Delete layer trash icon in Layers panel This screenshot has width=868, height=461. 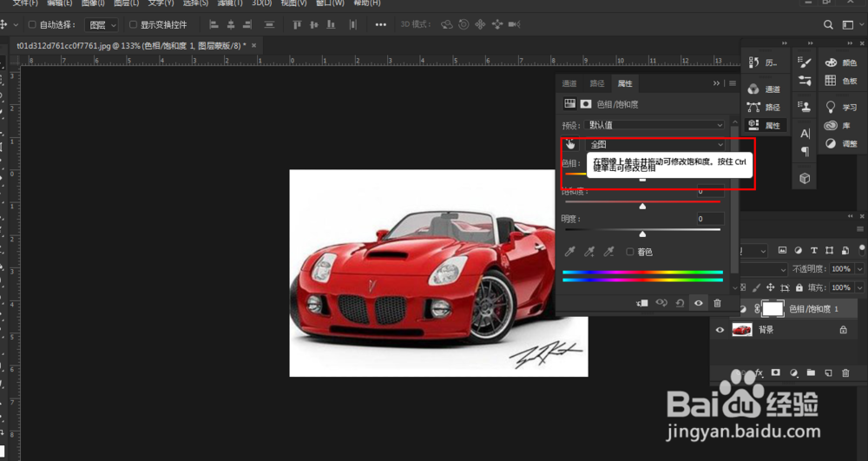[845, 373]
